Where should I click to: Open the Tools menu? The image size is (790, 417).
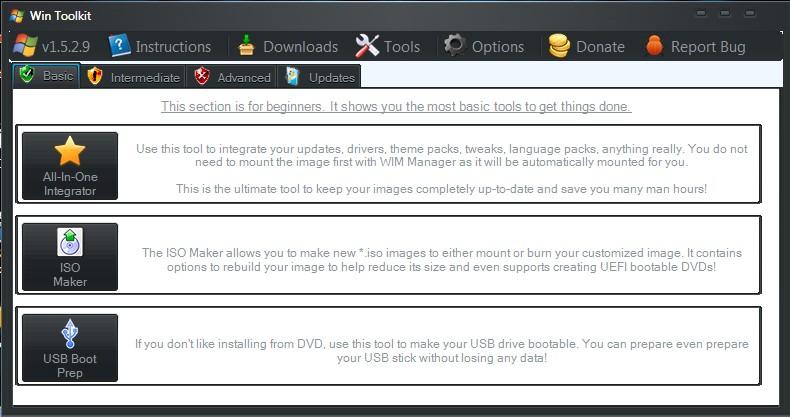(x=388, y=46)
